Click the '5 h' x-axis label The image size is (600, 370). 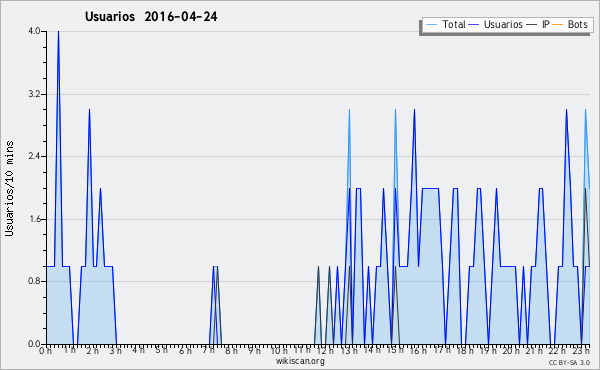tap(161, 350)
